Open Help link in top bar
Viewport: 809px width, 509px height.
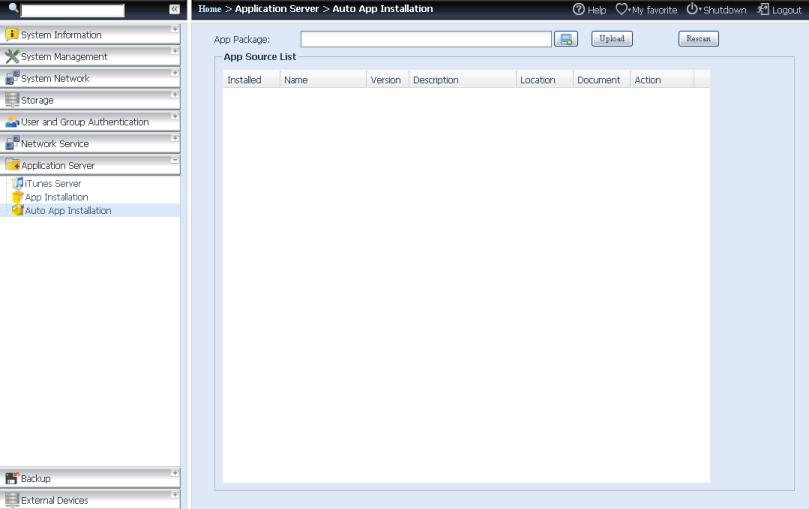(597, 10)
